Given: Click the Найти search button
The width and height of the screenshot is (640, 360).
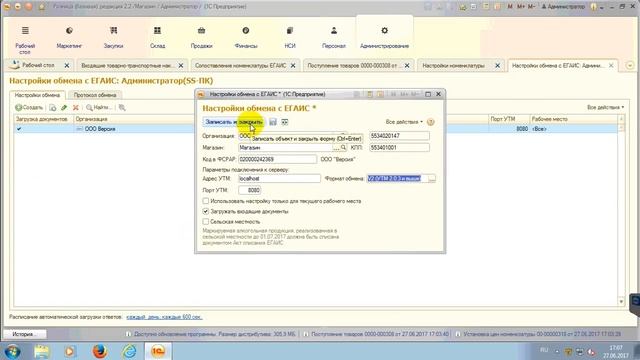Looking at the screenshot, I should (98, 108).
